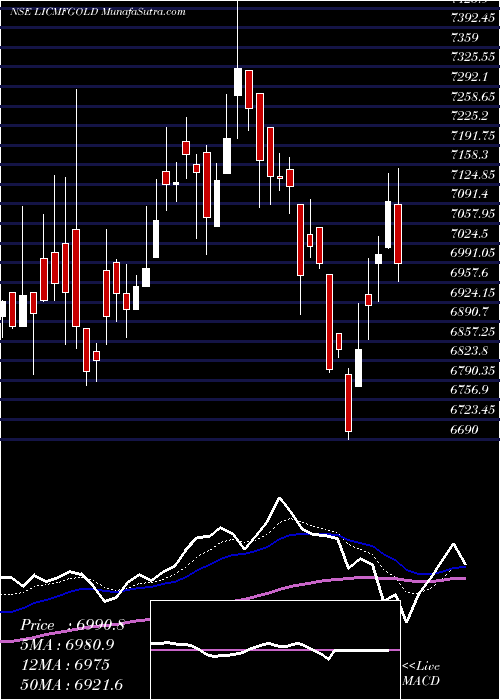Viewport: 500px width, 700px height.
Task: Select the 50MA : 6921.6 value
Action: pos(71,684)
